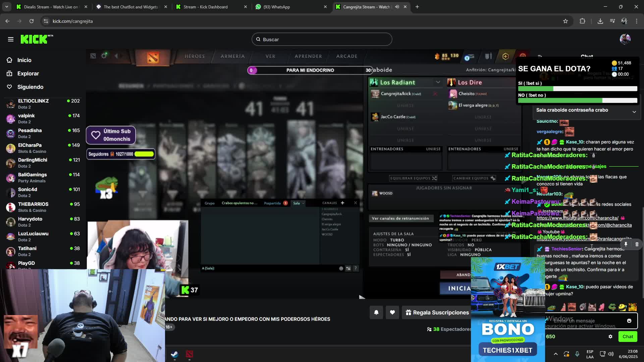
Task: Go back in the browser
Action: (x=7, y=21)
